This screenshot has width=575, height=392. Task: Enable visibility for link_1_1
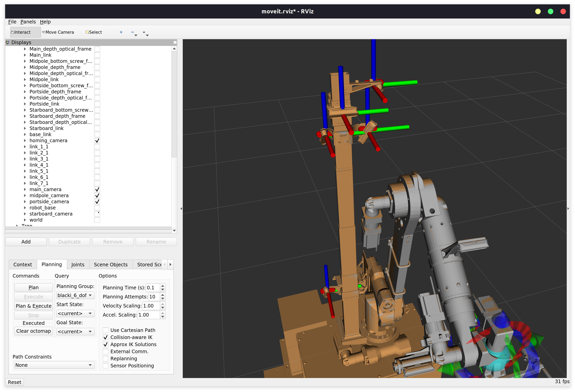(x=97, y=147)
